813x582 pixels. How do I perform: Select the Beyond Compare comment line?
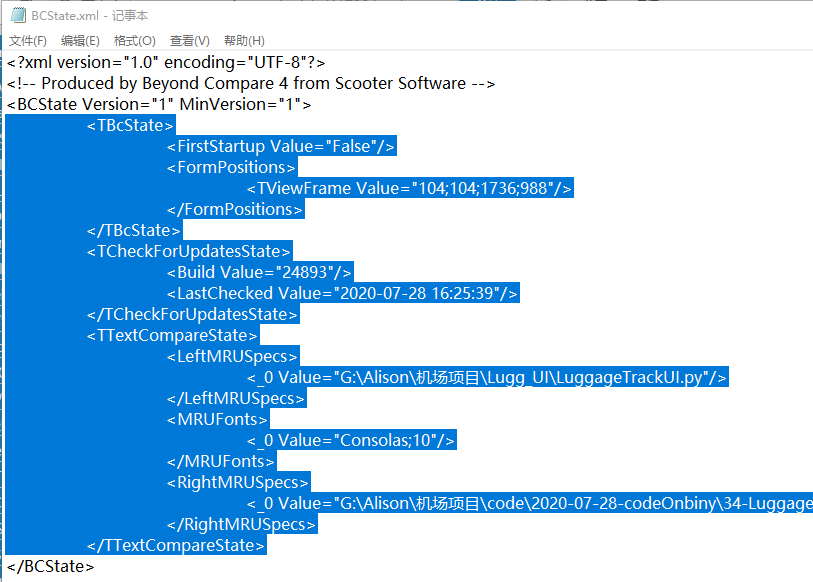250,83
